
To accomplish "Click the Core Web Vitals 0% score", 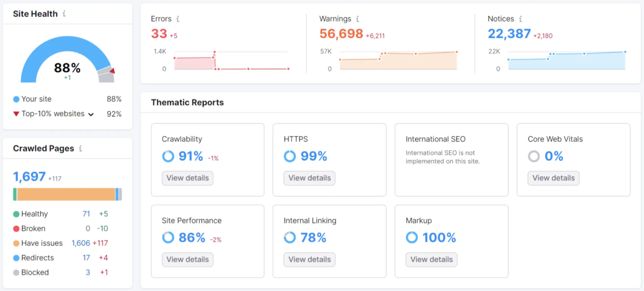I will pos(554,156).
